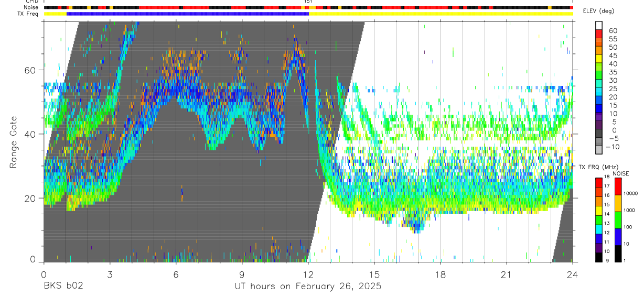
Task: Click the '9' tick label on the time axis
Action: click(x=242, y=274)
